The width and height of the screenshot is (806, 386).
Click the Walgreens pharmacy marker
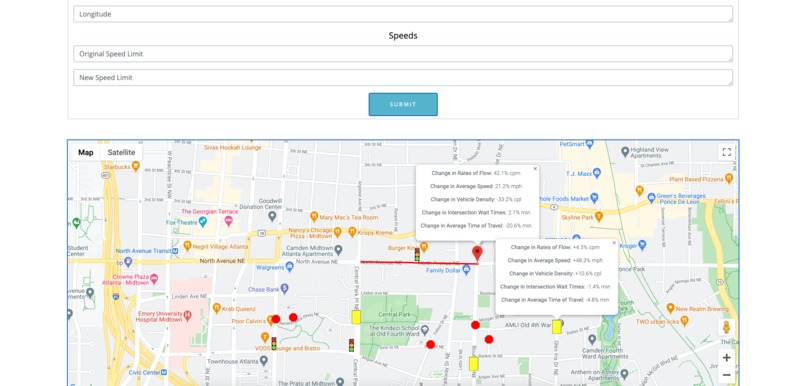289,267
